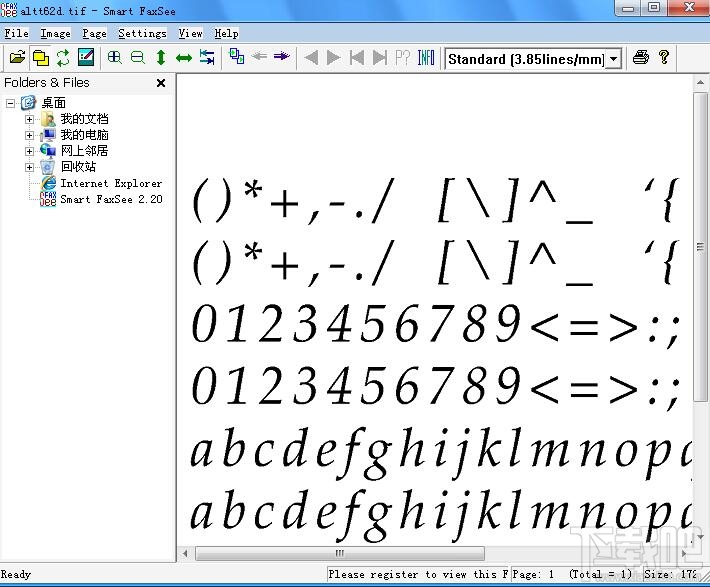Open the Standard resolution dropdown
The image size is (710, 587).
coord(613,59)
